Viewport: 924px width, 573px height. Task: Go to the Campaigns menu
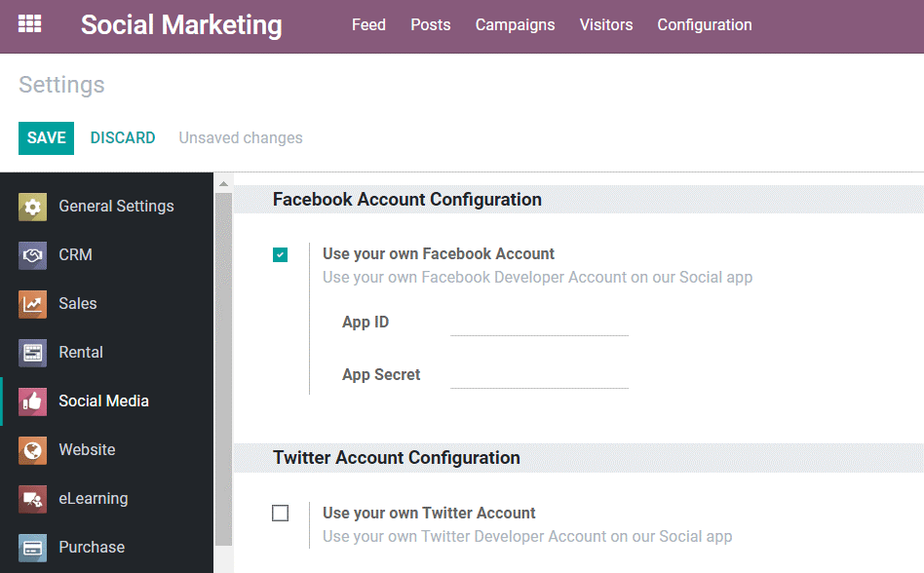click(515, 24)
